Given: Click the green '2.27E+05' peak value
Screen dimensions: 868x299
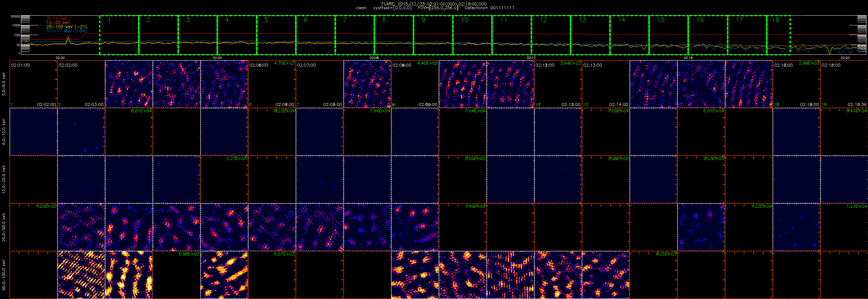Looking at the screenshot, I should coord(237,158).
